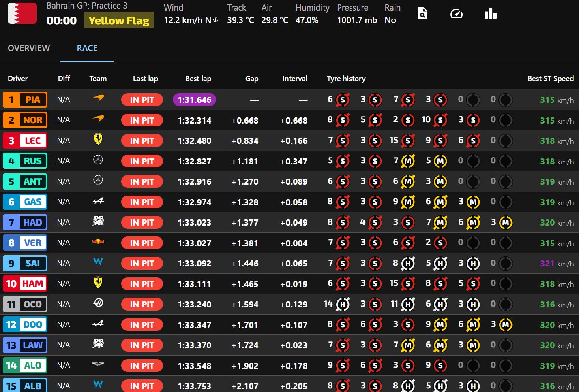Click the Alpine logo in DOO row

point(98,323)
